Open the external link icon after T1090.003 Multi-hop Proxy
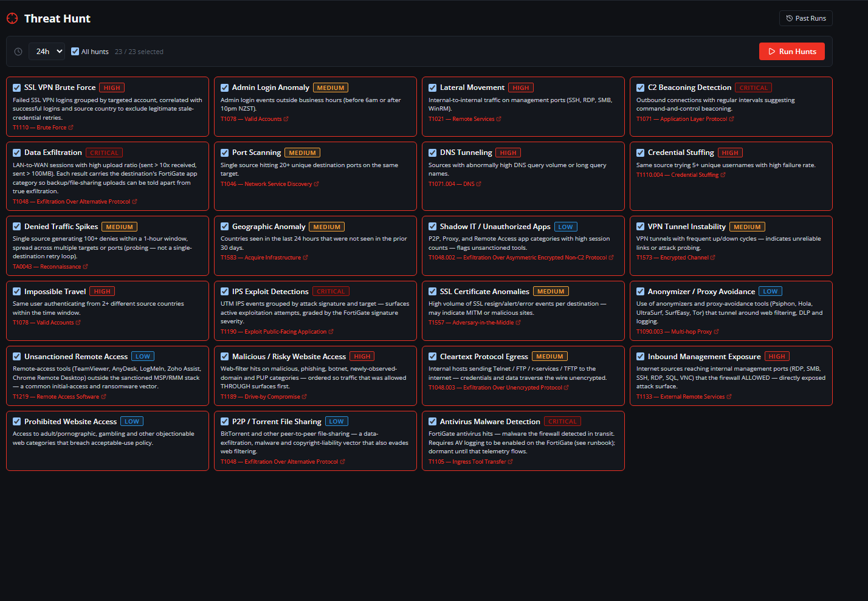The image size is (868, 601). (x=716, y=332)
